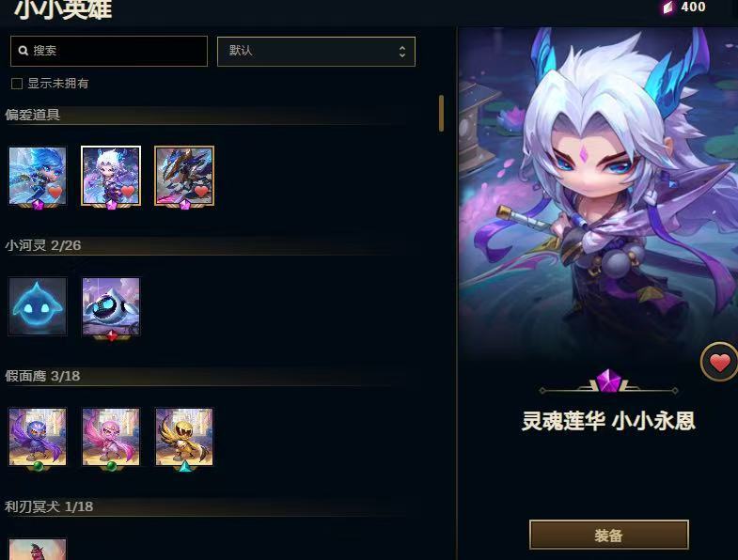Viewport: 738px width, 560px height.
Task: Open the 默认 sort dropdown
Action: [x=316, y=52]
